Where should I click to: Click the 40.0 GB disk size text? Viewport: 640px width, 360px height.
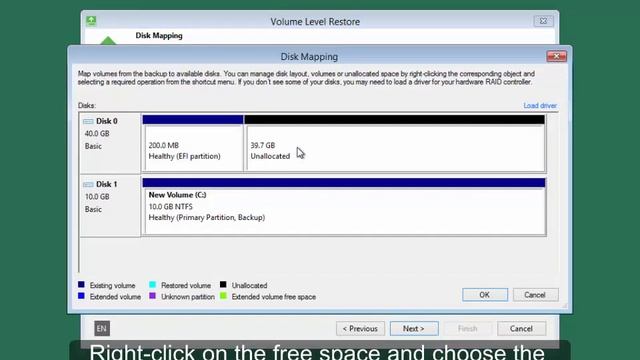tap(97, 134)
